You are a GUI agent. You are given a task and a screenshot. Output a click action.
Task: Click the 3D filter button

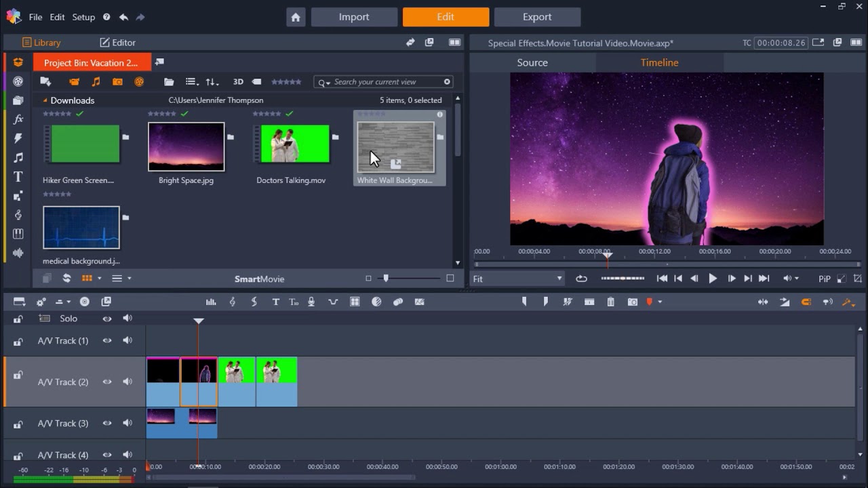pos(238,82)
